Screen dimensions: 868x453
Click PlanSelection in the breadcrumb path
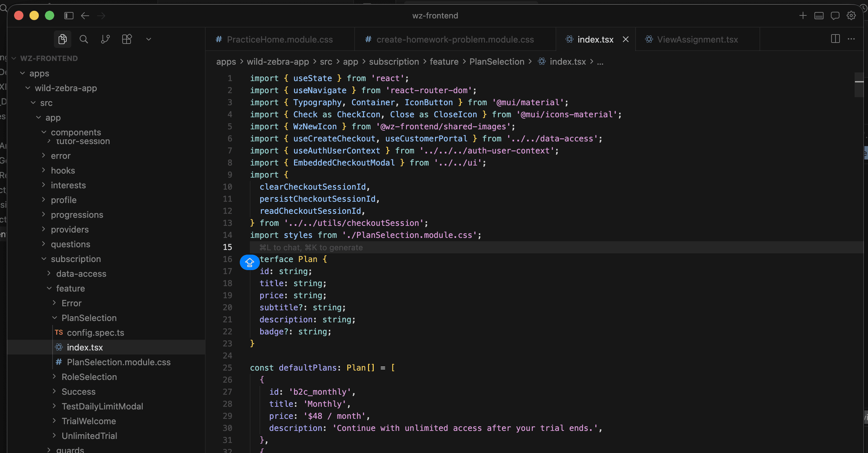click(x=497, y=62)
